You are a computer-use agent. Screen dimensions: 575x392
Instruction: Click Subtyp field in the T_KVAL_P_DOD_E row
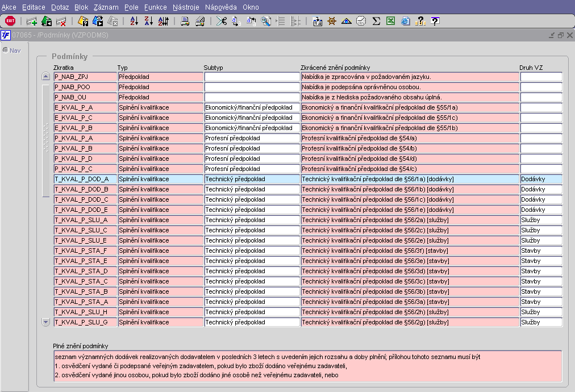[252, 210]
